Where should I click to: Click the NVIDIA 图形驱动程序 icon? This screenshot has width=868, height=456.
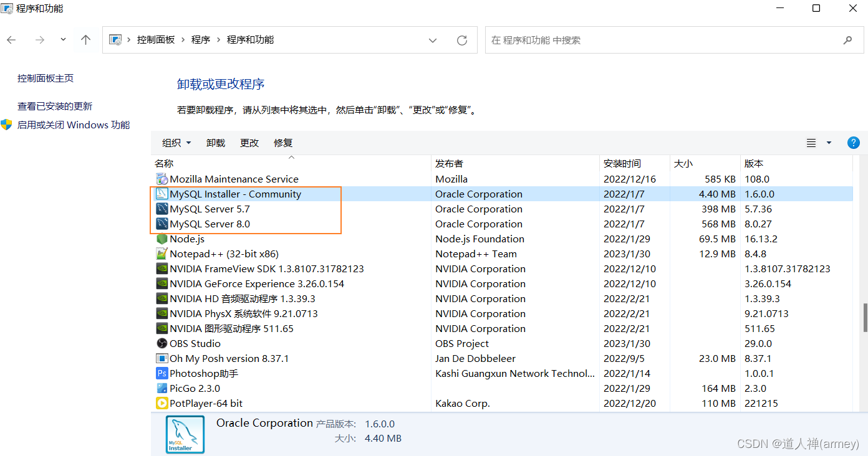(162, 329)
